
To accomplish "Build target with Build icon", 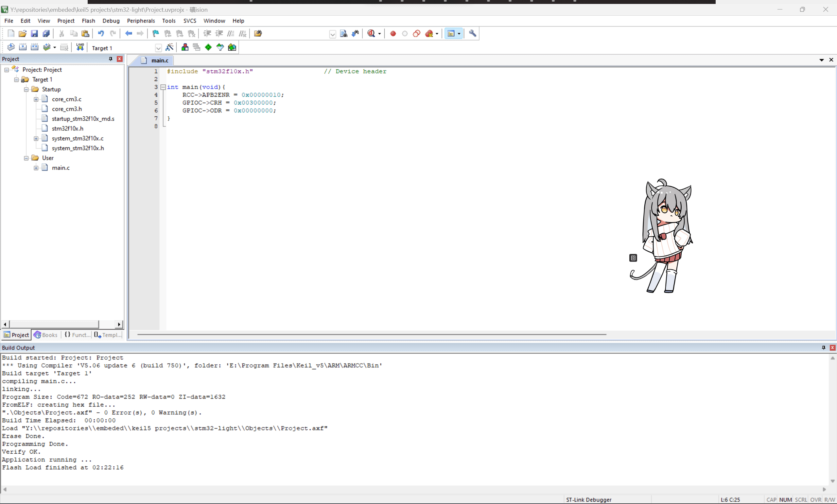I will (x=23, y=47).
